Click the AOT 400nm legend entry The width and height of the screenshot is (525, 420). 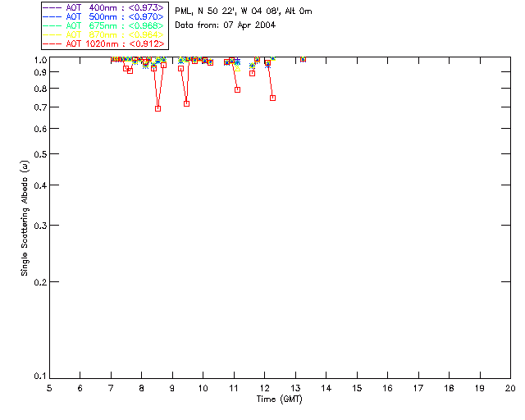point(103,7)
